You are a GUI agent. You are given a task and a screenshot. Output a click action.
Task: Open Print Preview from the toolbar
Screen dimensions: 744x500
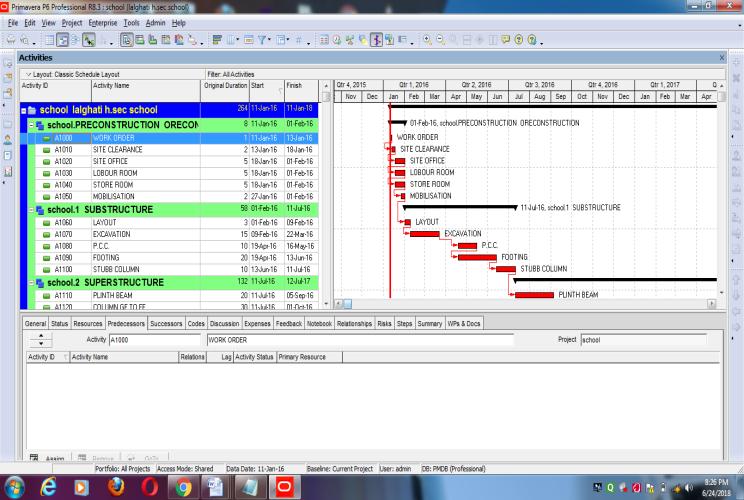24,40
